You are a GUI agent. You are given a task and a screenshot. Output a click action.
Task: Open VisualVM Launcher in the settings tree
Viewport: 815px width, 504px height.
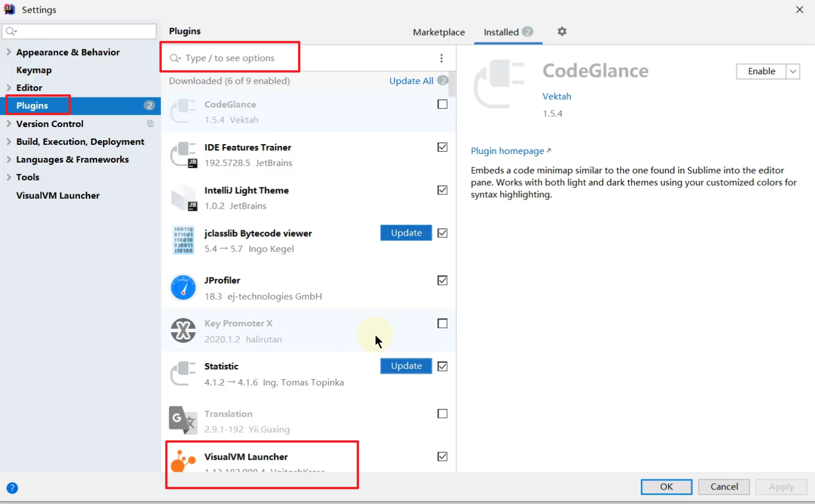click(58, 195)
